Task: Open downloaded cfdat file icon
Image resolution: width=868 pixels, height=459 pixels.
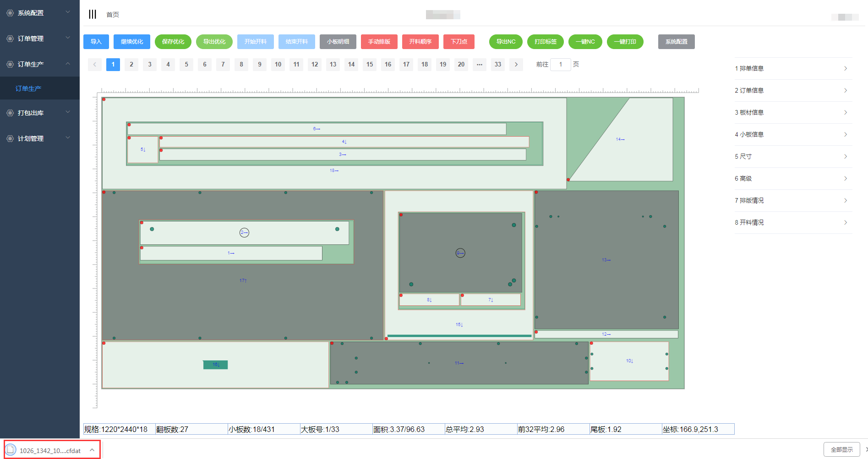Action: [x=11, y=450]
